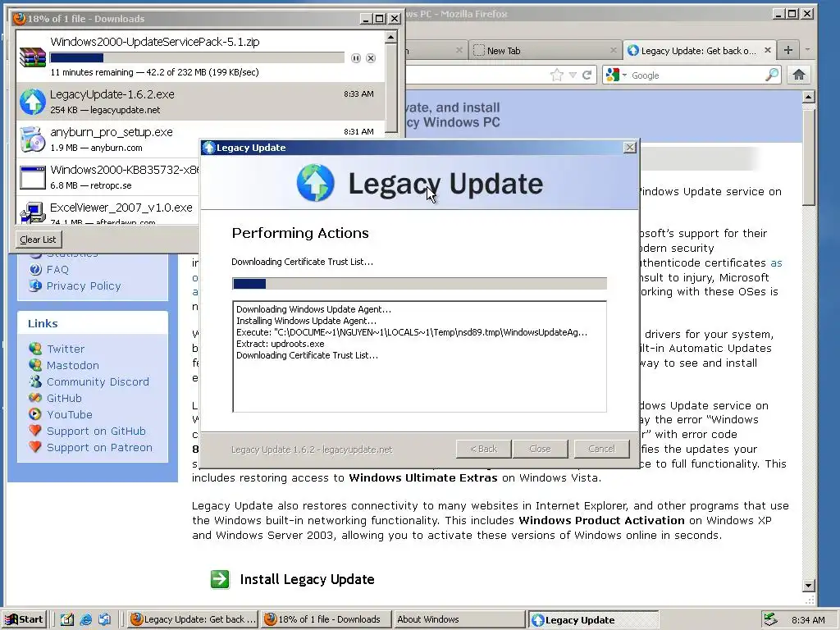
Task: Go to Firefox home page
Action: 799,75
